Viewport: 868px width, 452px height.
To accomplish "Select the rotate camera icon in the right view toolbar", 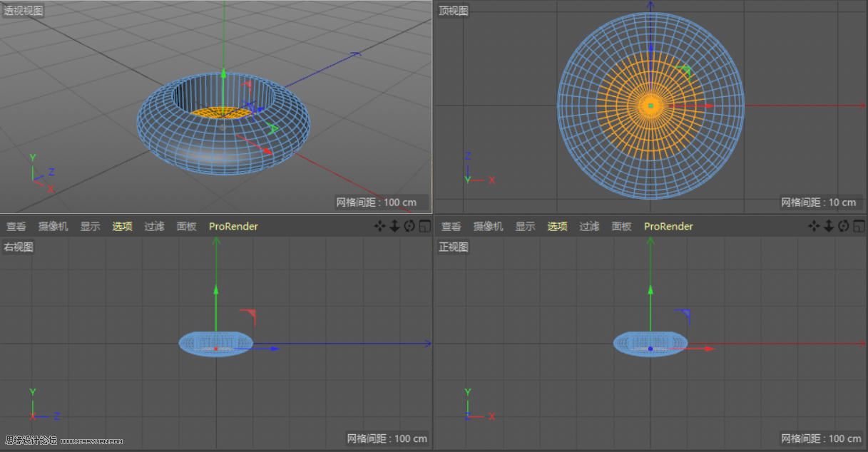I will tap(408, 226).
